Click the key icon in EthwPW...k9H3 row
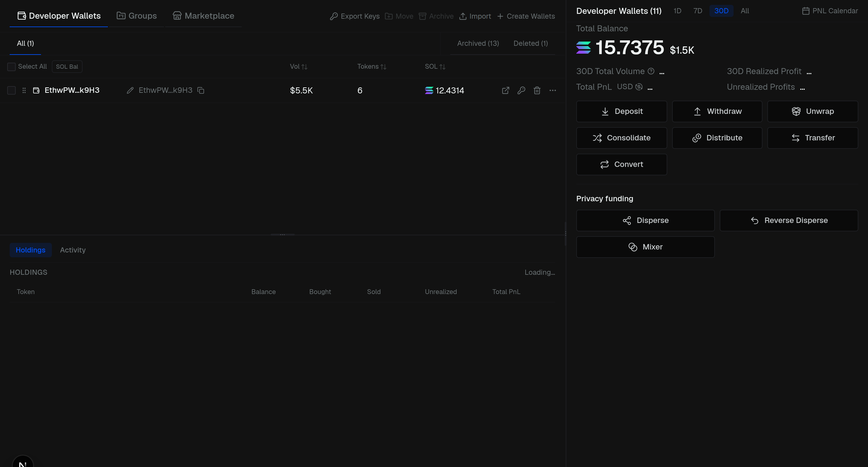 (x=521, y=90)
